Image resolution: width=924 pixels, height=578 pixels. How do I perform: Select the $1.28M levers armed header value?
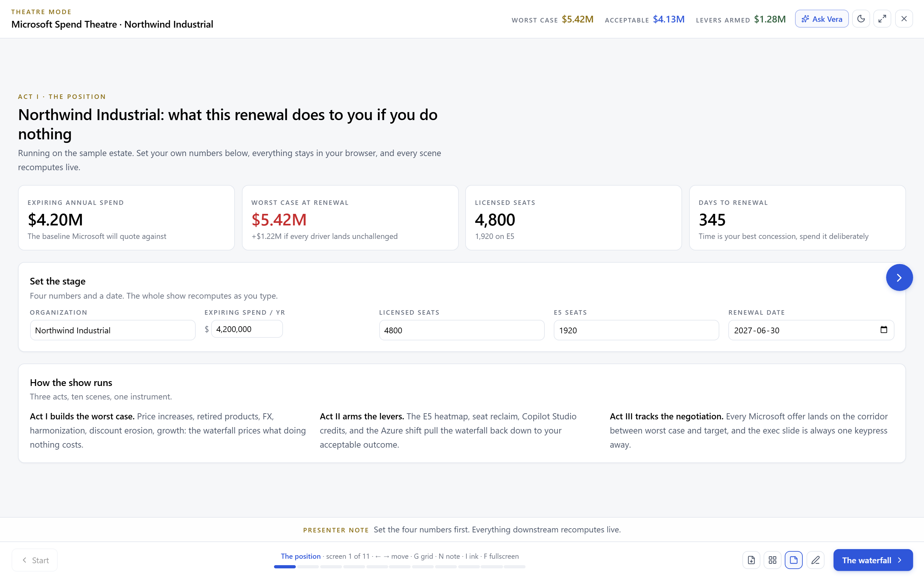(770, 19)
